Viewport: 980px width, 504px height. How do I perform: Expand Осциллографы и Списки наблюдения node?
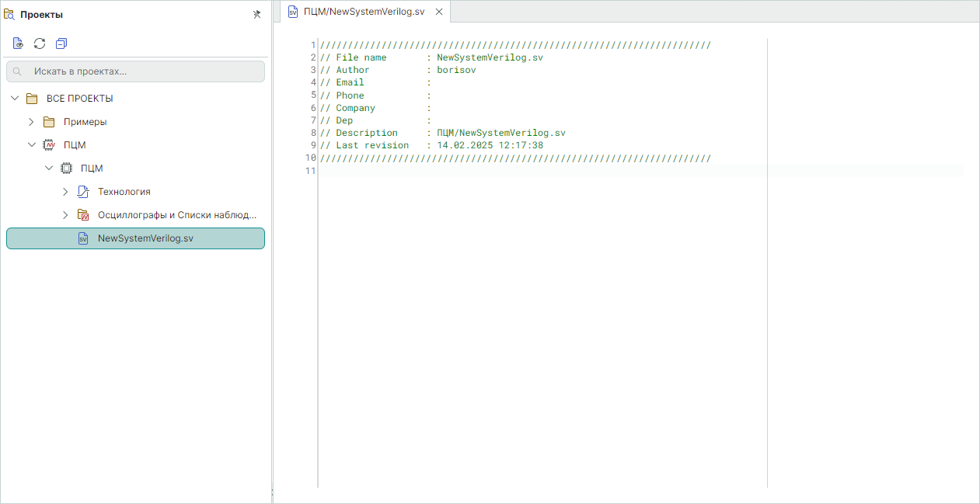pyautogui.click(x=66, y=215)
